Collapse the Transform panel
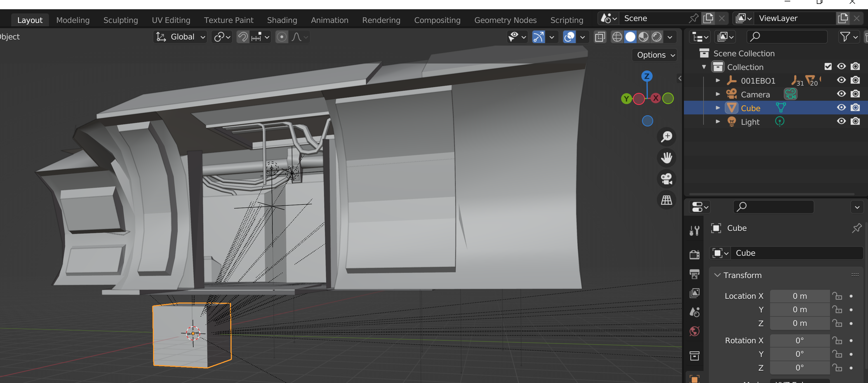The width and height of the screenshot is (868, 383). click(718, 276)
